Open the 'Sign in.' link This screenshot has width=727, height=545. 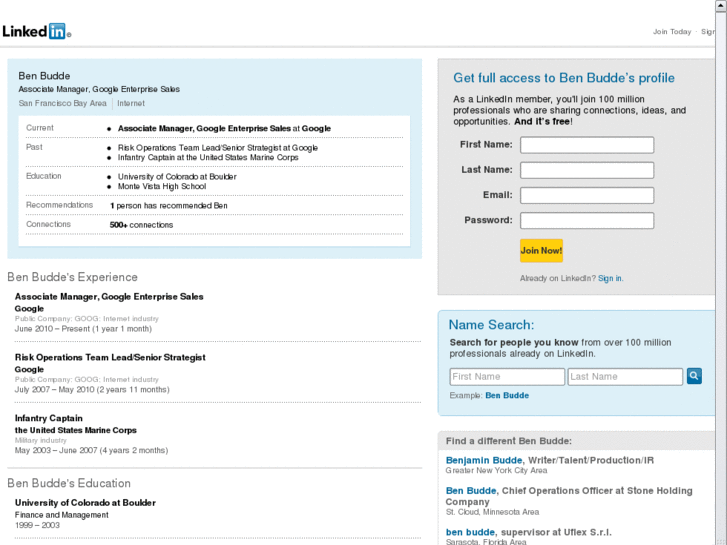[x=610, y=278]
